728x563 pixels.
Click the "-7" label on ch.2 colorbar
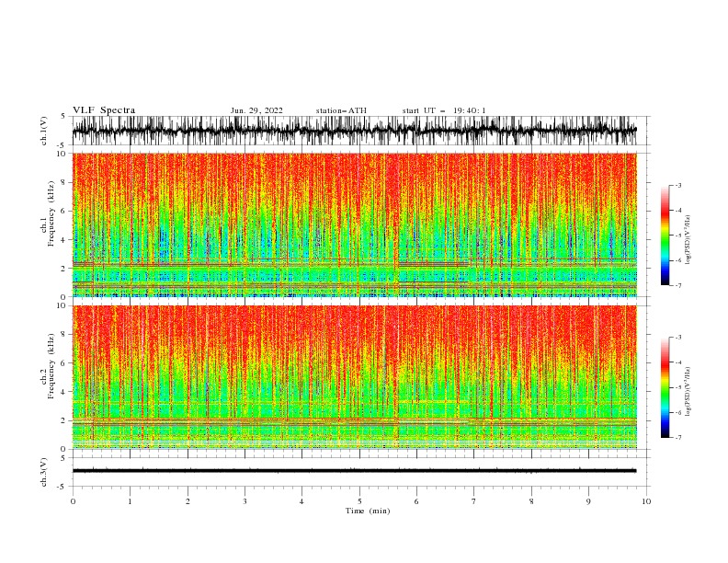[678, 438]
